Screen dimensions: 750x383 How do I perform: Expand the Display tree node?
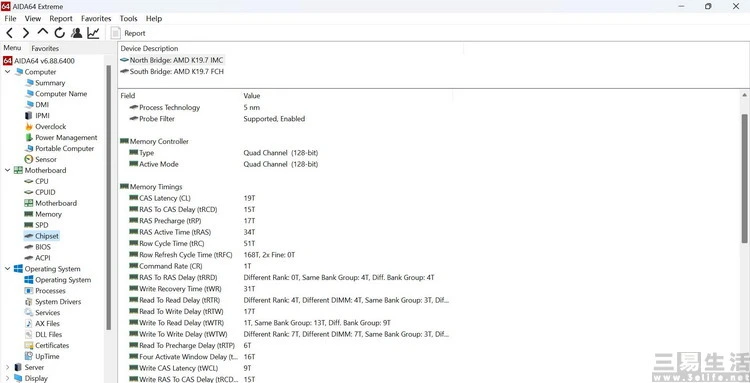click(7, 378)
